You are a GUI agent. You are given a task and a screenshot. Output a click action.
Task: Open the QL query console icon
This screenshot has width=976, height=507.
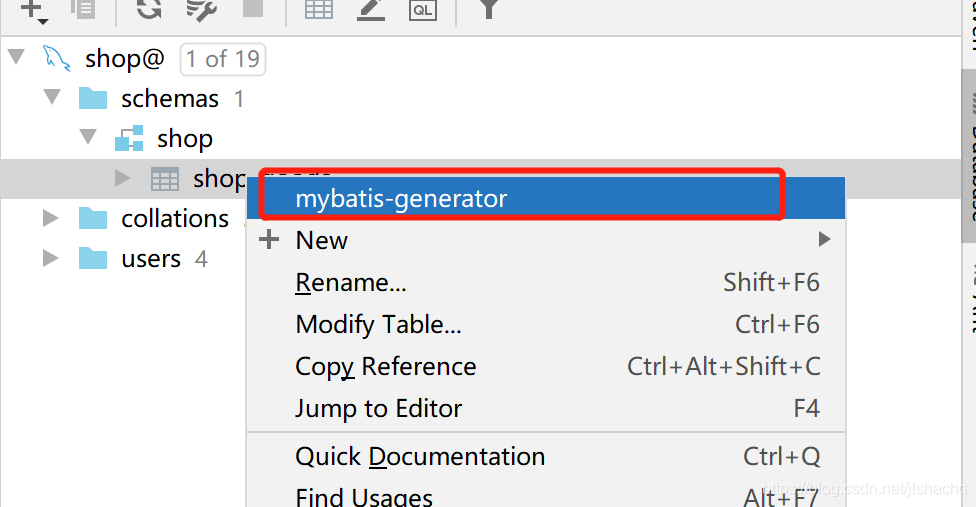tap(422, 10)
